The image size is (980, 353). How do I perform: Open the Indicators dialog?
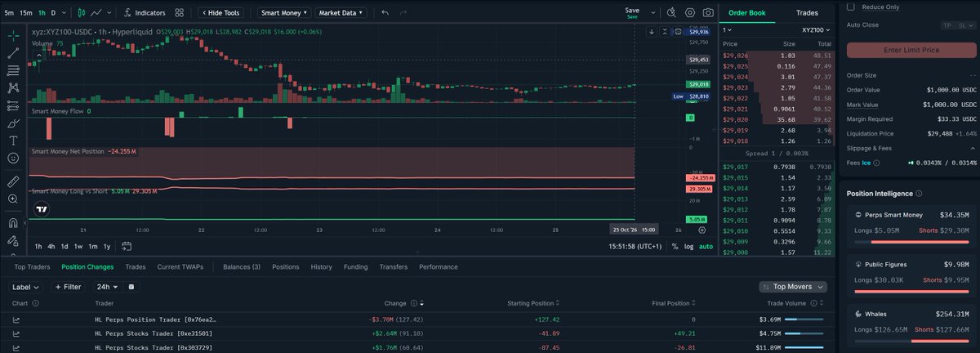coord(145,13)
